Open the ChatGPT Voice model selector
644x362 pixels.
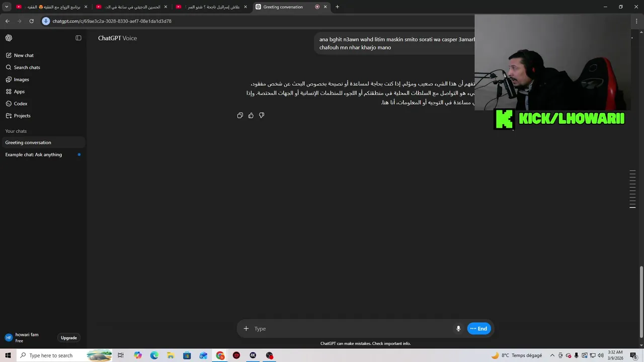coord(117,38)
